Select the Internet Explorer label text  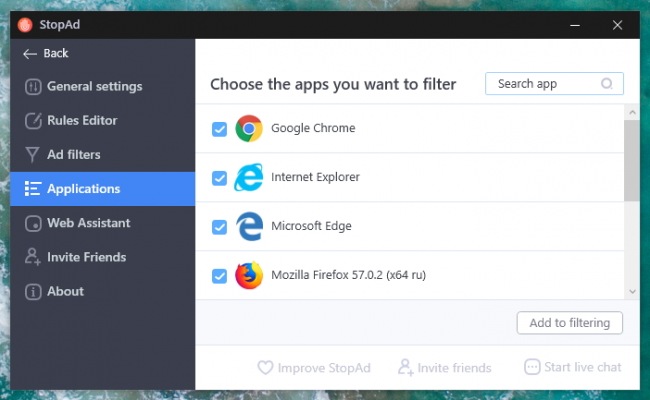pyautogui.click(x=315, y=177)
